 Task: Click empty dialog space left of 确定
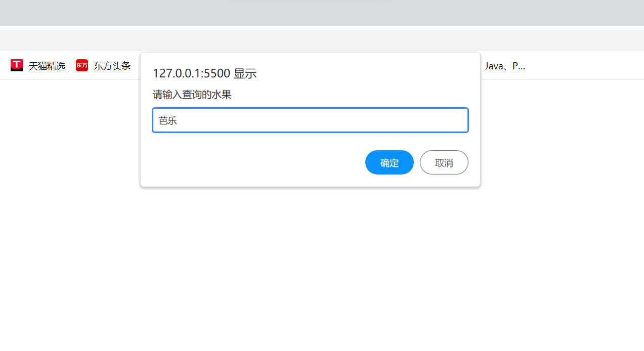[253, 162]
